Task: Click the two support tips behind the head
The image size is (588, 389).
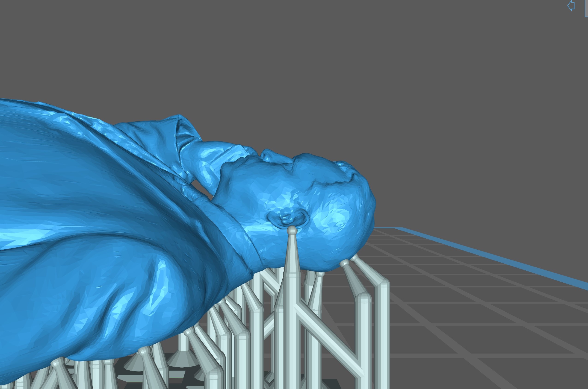Action: (x=349, y=260)
